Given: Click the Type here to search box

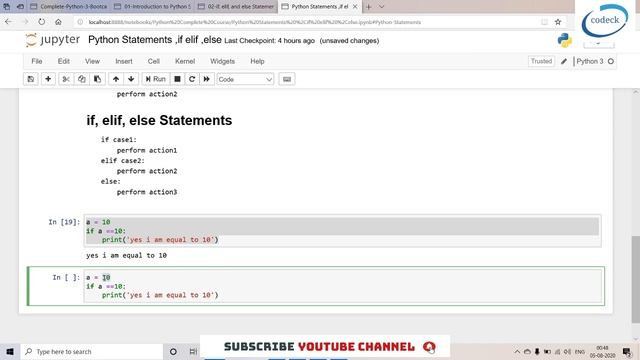Looking at the screenshot, I should 91,351.
